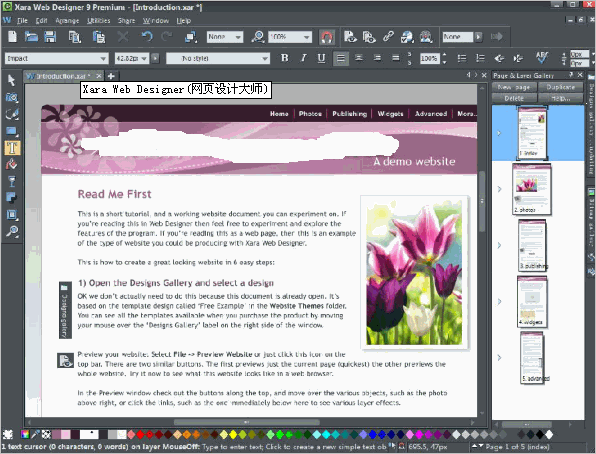The image size is (596, 454).
Task: Open the Arrange menu
Action: pos(67,21)
